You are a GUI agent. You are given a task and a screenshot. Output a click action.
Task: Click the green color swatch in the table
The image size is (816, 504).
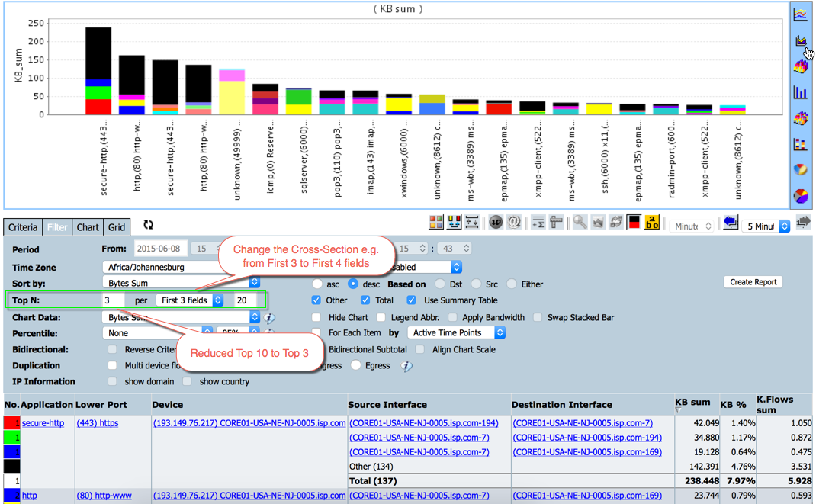[x=12, y=437]
